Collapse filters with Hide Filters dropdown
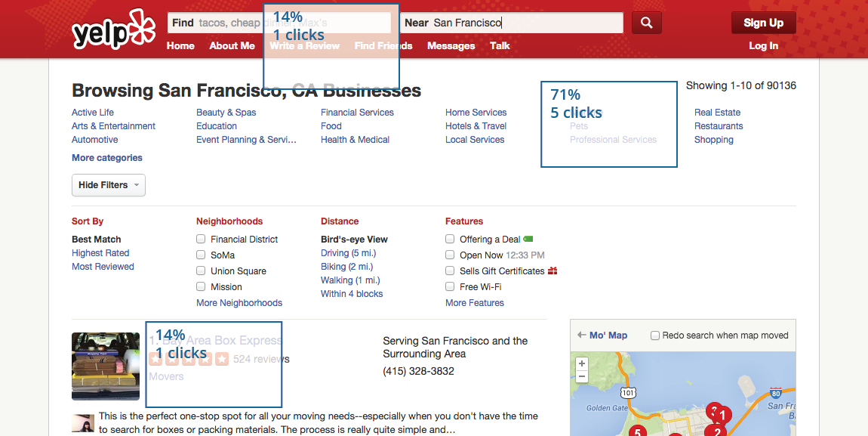This screenshot has width=868, height=436. coord(109,185)
